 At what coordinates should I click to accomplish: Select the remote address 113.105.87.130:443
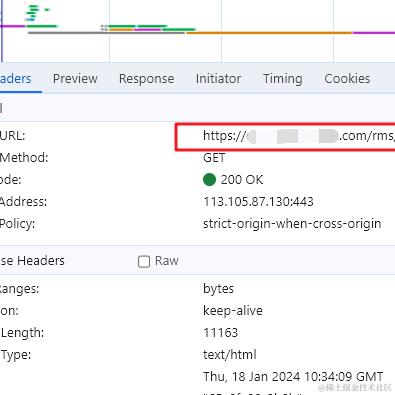[258, 202]
